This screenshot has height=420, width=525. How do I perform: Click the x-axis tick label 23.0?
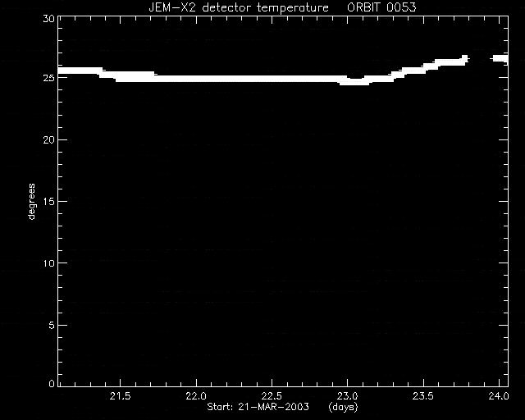pos(348,396)
